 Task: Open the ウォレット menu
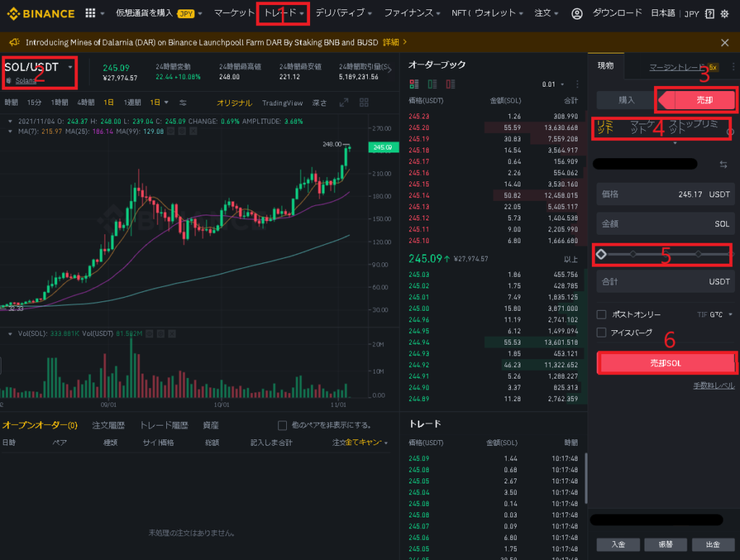[499, 13]
